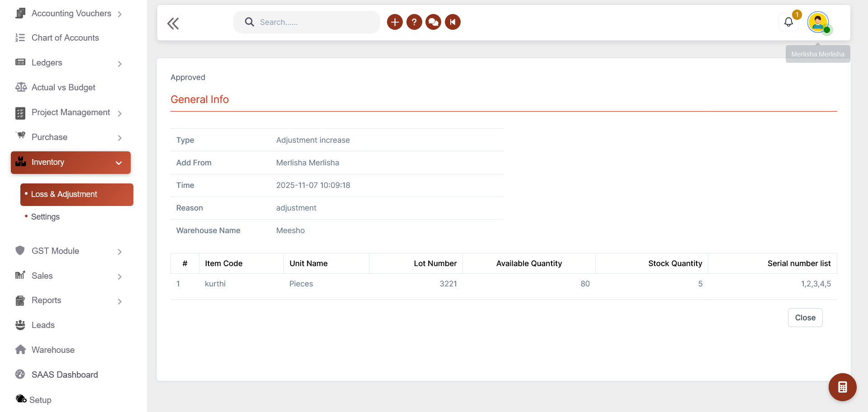Open the Warehouse page
The width and height of the screenshot is (868, 412).
pyautogui.click(x=53, y=350)
